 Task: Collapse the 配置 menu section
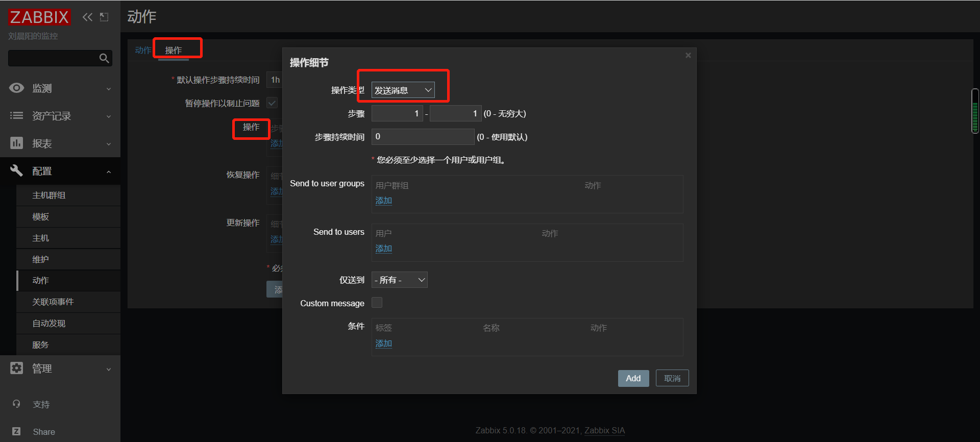109,171
